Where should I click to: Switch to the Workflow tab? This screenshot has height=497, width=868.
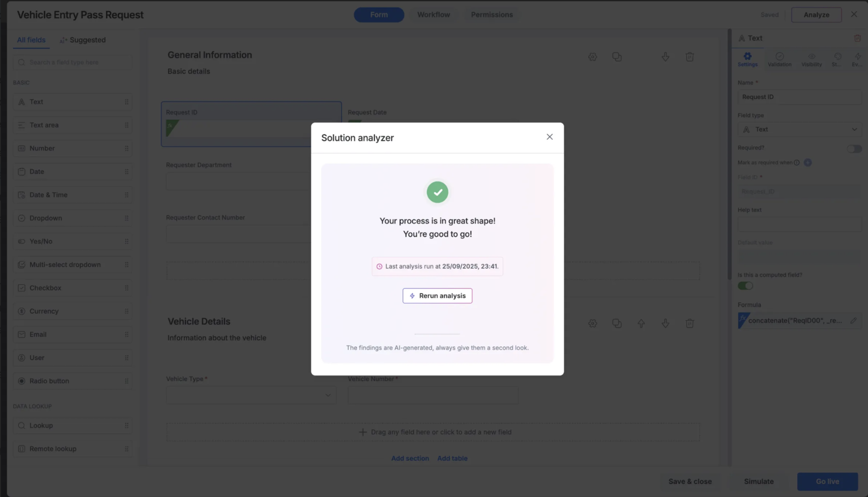click(433, 15)
